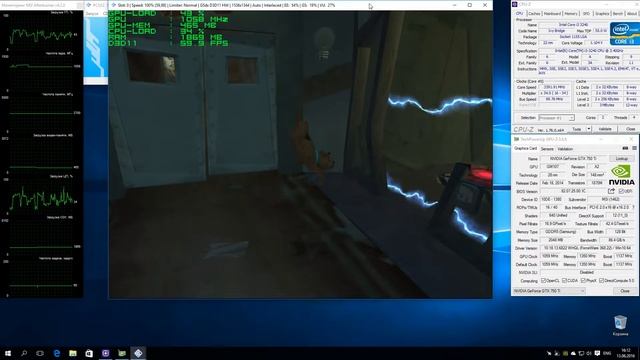Click the Close button in CPU-Z
This screenshot has height=360, width=640.
click(630, 129)
